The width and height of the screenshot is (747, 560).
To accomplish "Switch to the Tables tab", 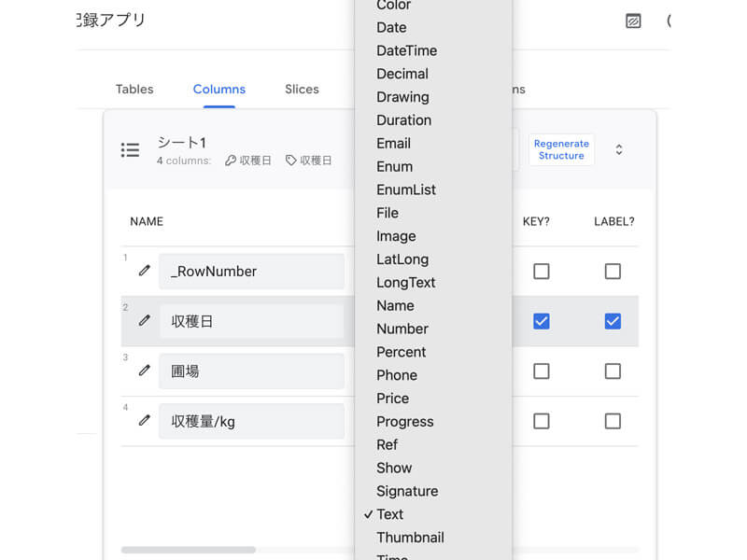I will tap(134, 90).
